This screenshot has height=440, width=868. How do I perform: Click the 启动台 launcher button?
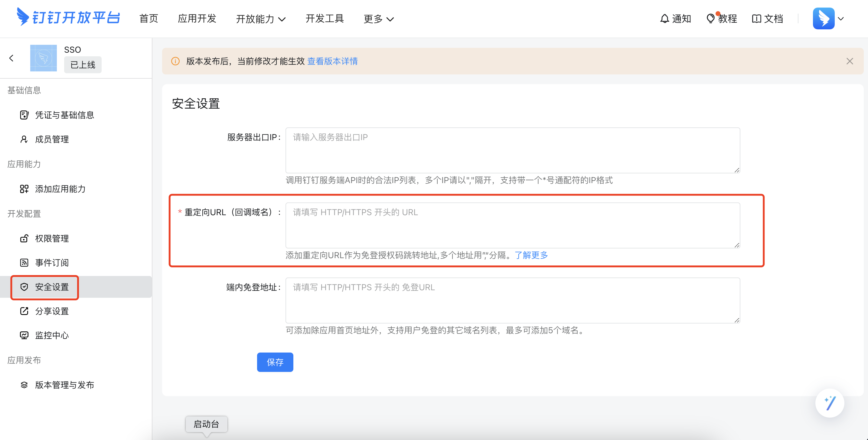[206, 424]
